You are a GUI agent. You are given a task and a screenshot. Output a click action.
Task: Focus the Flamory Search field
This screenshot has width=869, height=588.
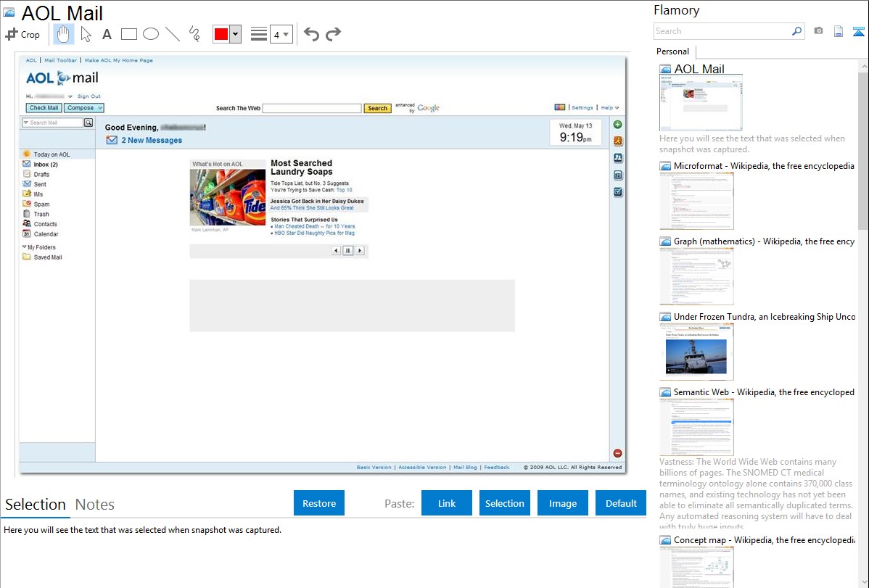(x=722, y=31)
